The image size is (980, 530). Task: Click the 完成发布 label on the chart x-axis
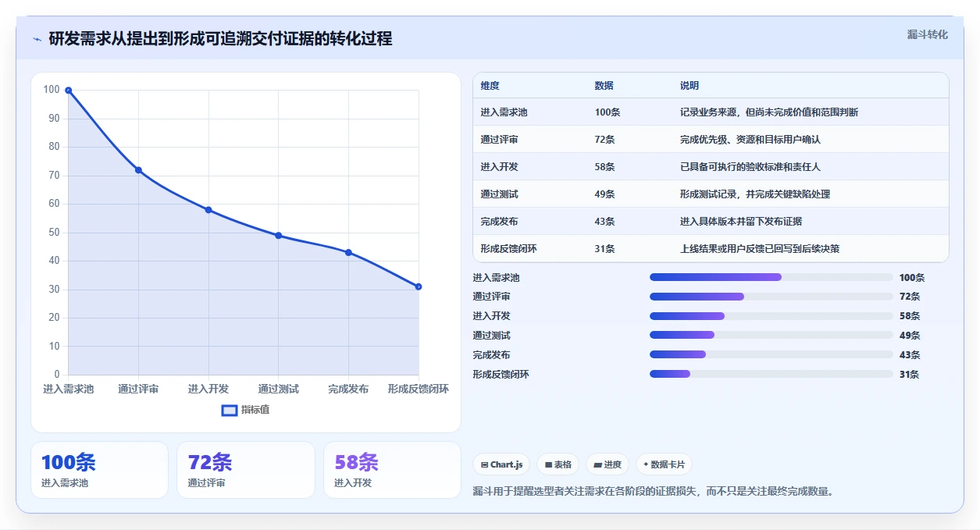(348, 389)
